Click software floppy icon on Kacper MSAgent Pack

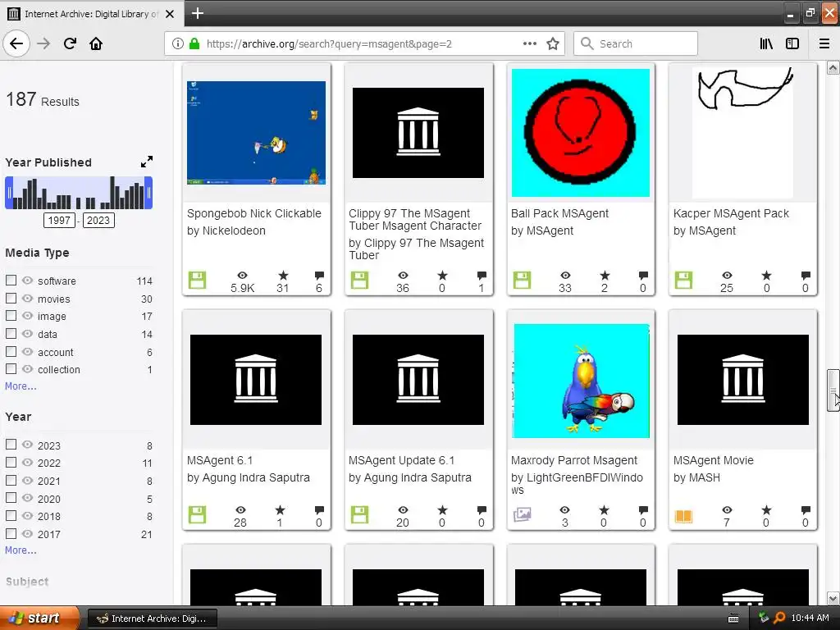point(683,280)
